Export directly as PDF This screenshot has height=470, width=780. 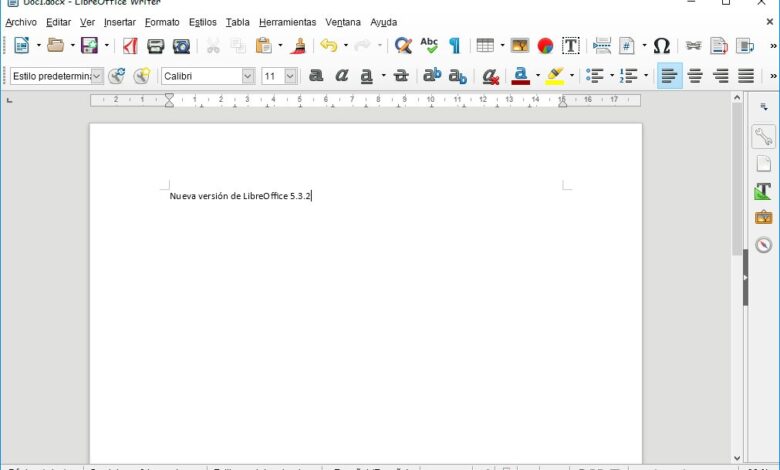130,45
